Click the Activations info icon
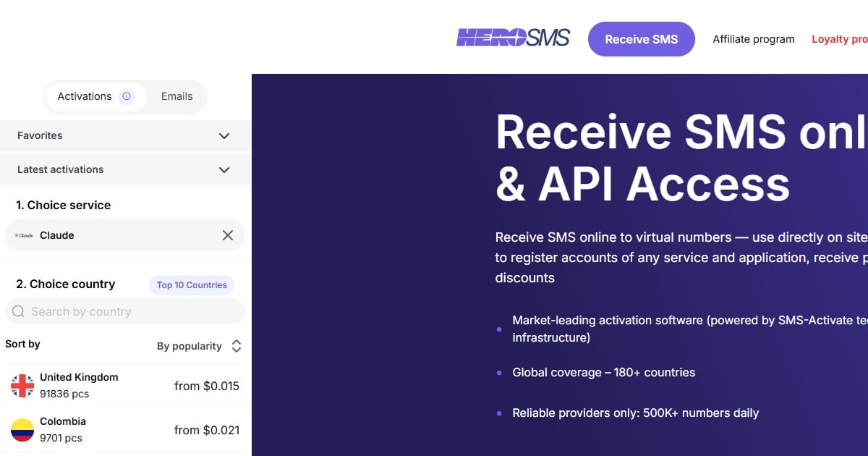 127,96
